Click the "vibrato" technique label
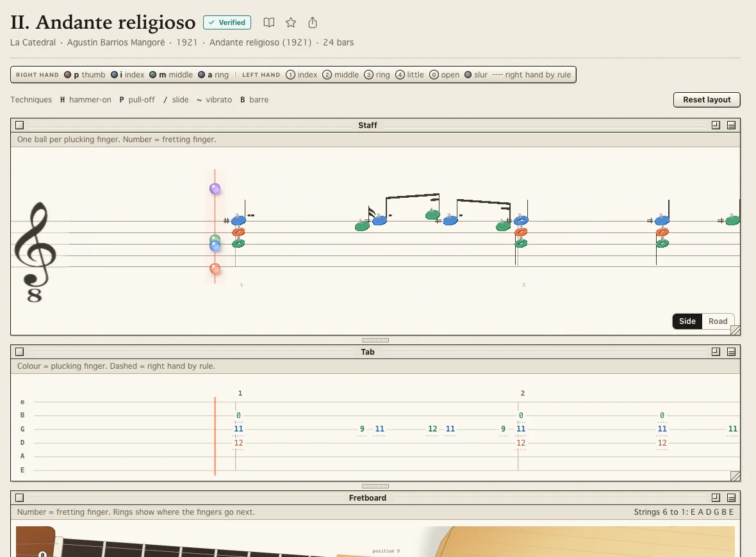This screenshot has width=756, height=557. (219, 100)
